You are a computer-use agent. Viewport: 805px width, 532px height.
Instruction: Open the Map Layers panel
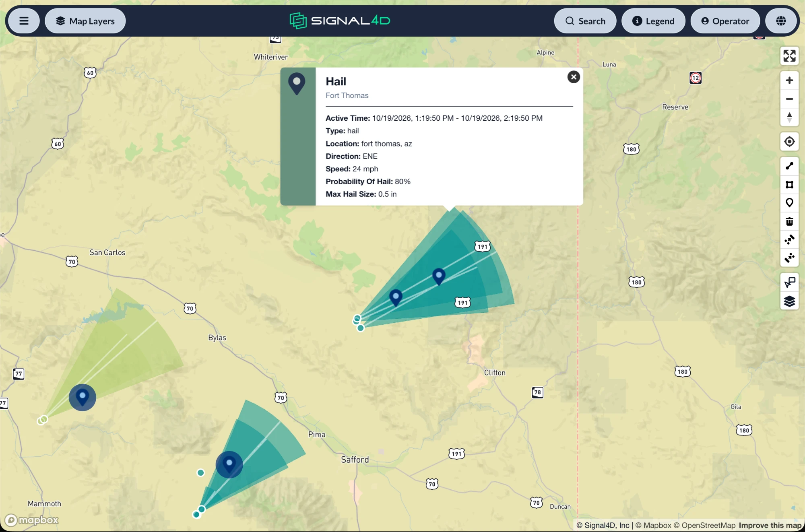coord(85,21)
